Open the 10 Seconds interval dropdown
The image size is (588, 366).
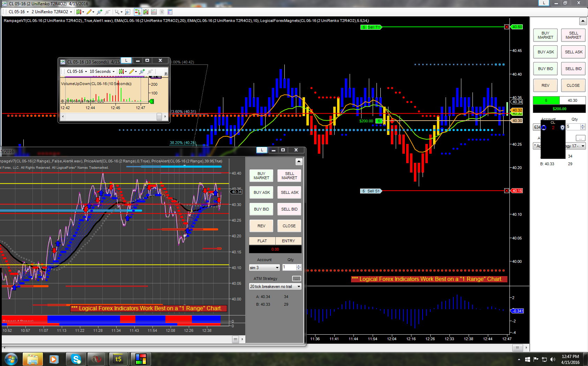102,71
